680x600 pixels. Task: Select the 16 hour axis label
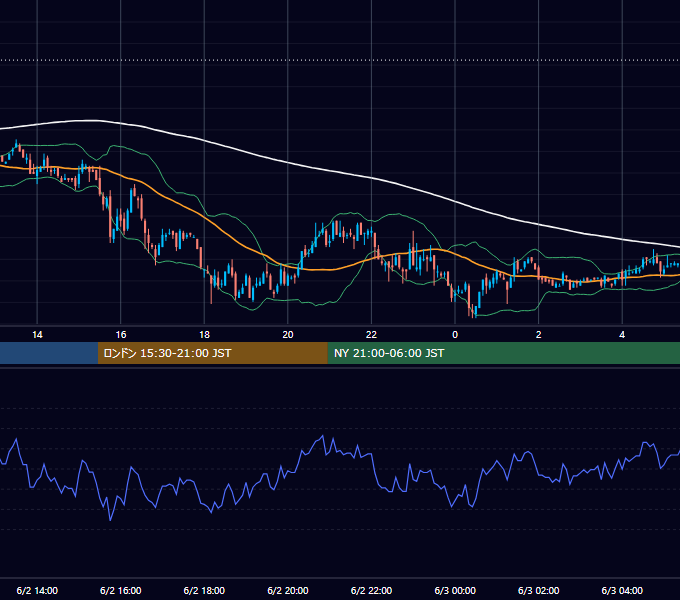click(x=121, y=335)
